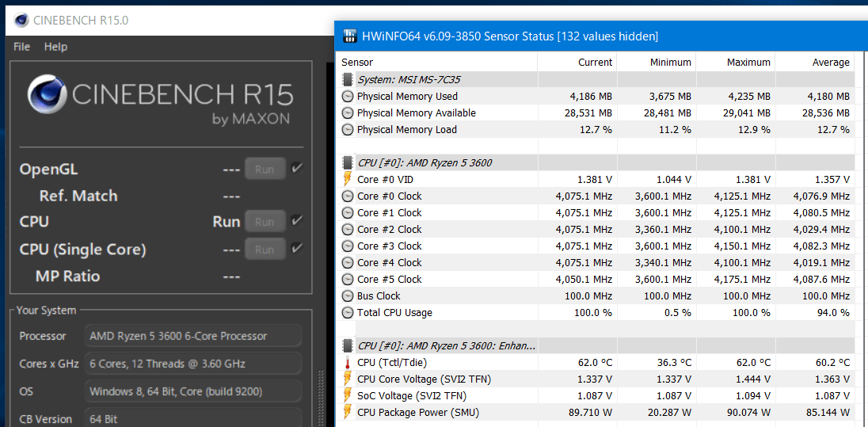Open the Help menu in Cinebench
The width and height of the screenshot is (868, 427).
pyautogui.click(x=55, y=47)
